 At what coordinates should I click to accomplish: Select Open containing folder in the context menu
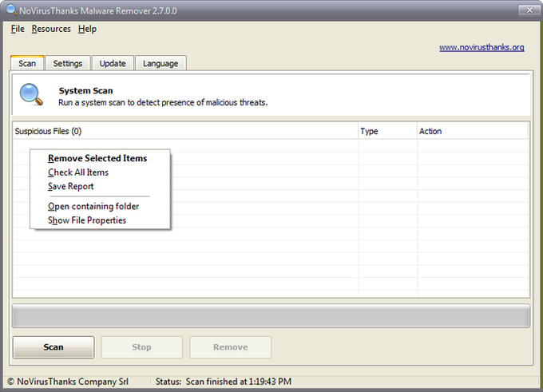(x=100, y=207)
